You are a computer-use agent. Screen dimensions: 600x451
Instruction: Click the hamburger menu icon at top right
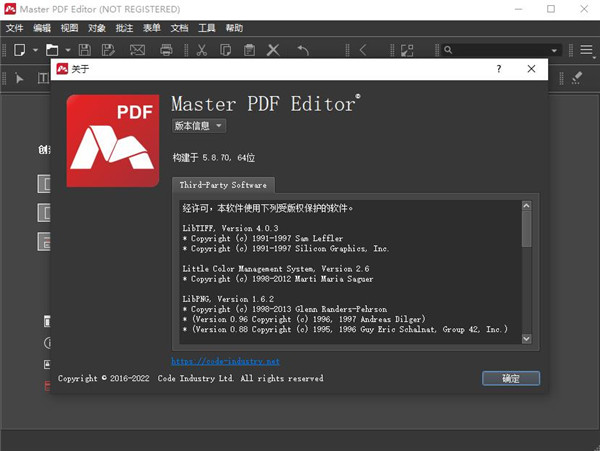(x=586, y=50)
